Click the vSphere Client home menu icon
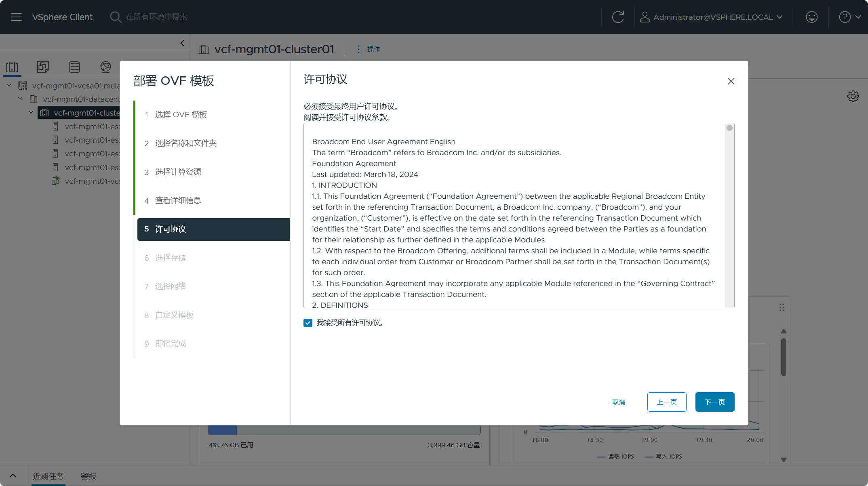 16,17
